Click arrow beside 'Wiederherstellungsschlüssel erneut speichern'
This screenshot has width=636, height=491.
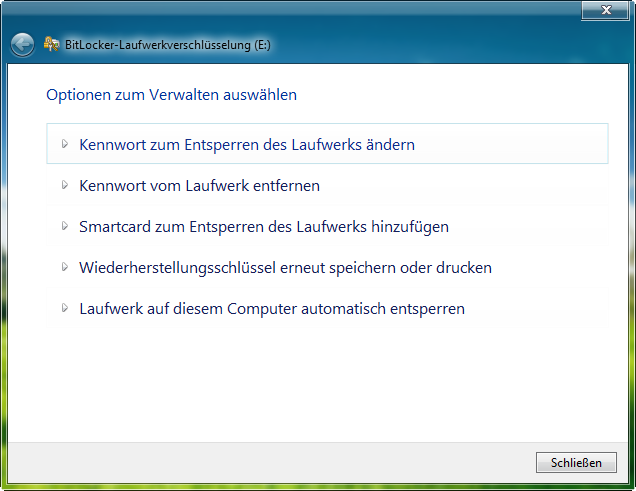pos(65,267)
